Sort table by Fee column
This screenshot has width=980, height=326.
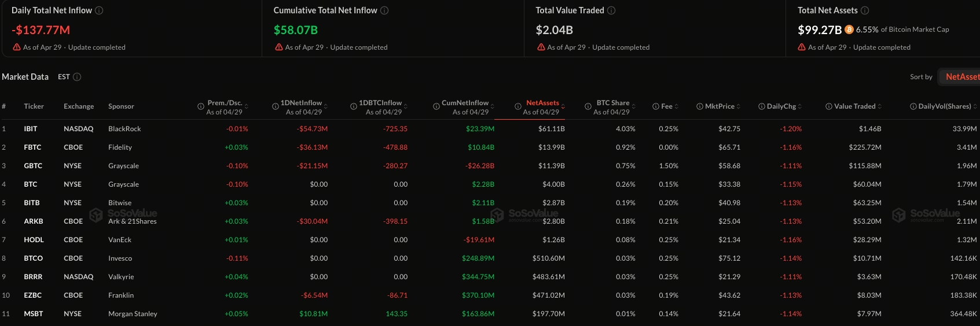[677, 106]
